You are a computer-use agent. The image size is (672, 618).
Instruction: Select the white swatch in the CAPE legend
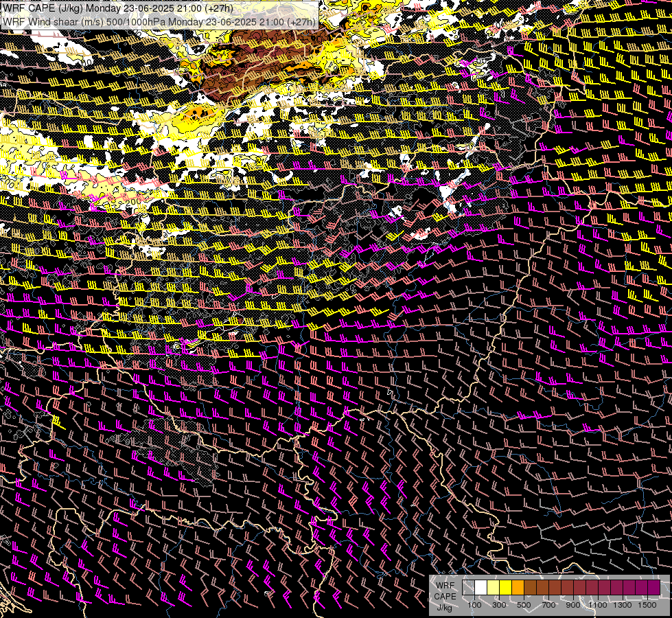481,588
